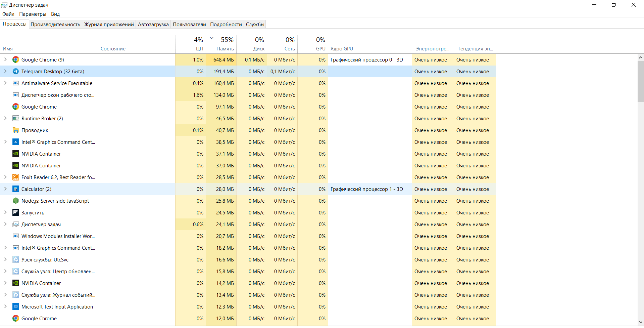Switch to the Журнал приложений tab
The image size is (644, 328).
pyautogui.click(x=109, y=25)
